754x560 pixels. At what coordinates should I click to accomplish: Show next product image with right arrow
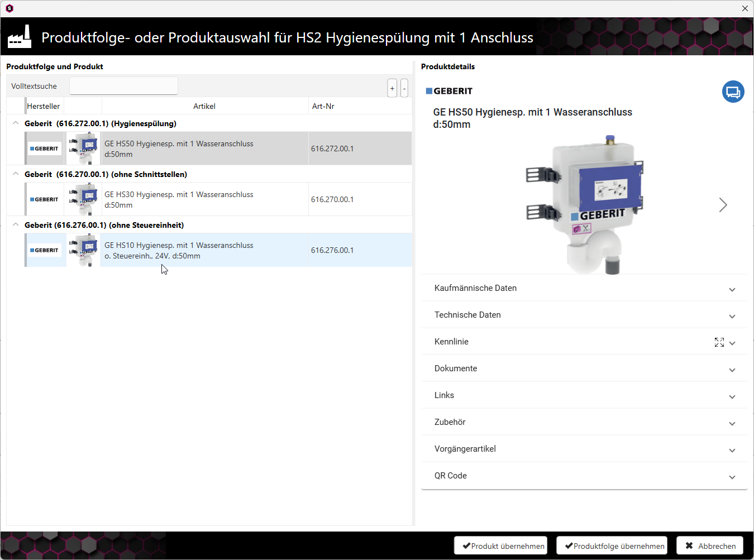click(x=723, y=205)
